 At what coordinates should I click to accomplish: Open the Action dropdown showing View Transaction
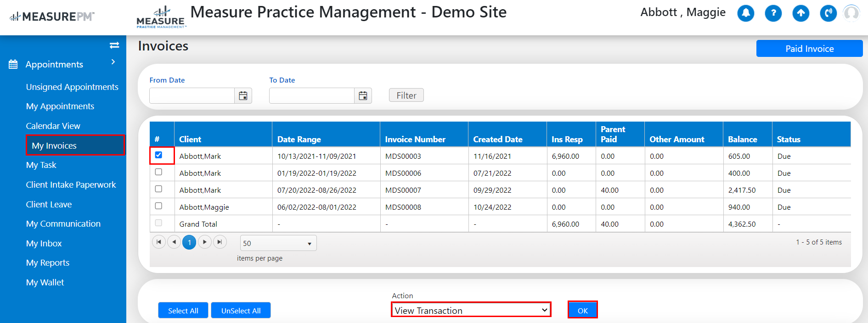click(471, 310)
